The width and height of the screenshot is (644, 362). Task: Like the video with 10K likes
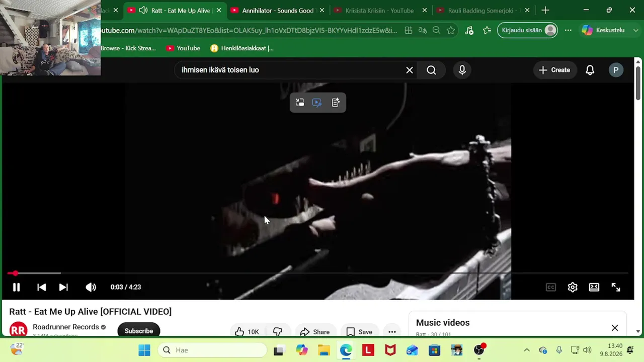[247, 332]
